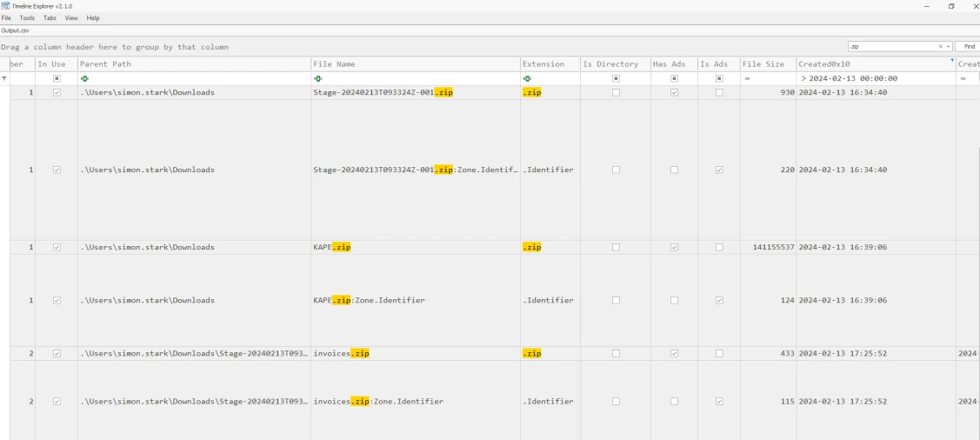
Task: Select the Output.csv tab
Action: click(x=15, y=30)
